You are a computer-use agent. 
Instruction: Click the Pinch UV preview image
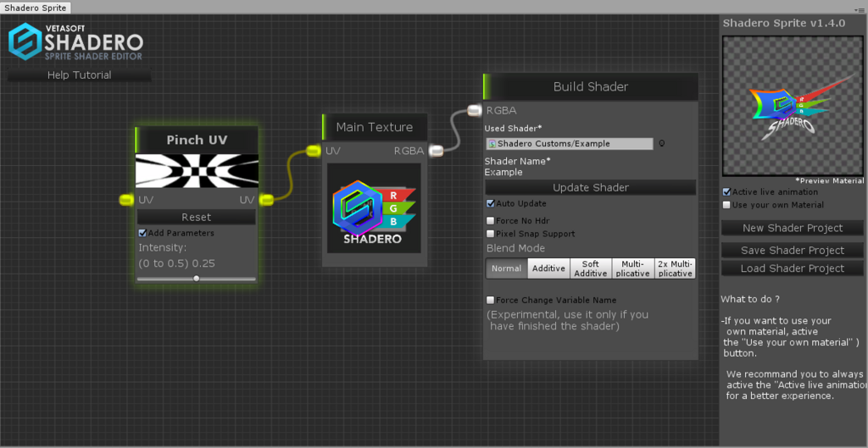(x=197, y=171)
